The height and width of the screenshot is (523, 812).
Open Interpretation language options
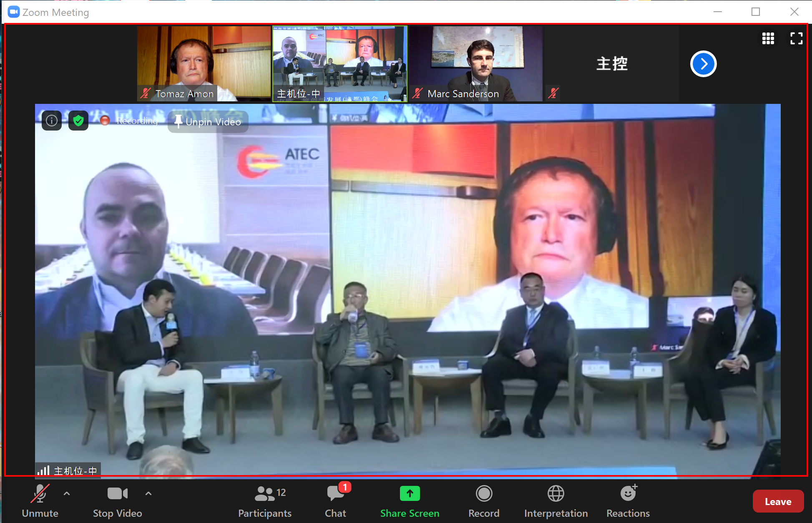(x=556, y=501)
